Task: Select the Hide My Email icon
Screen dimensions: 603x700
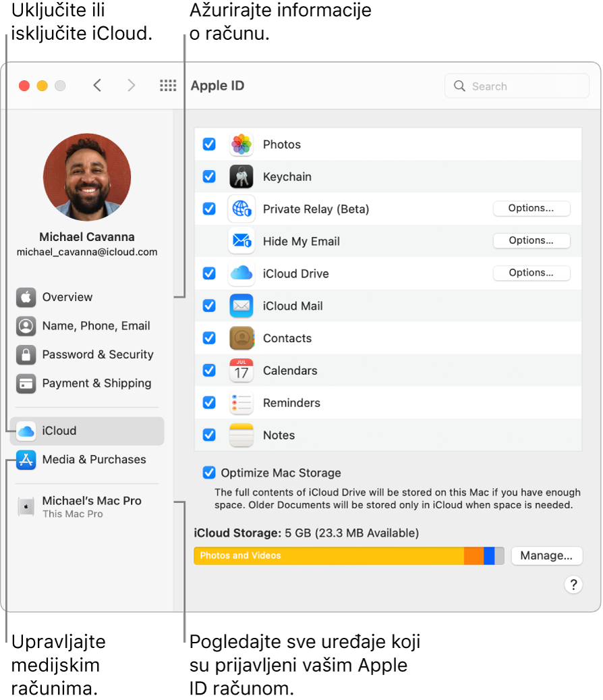Action: coord(241,241)
